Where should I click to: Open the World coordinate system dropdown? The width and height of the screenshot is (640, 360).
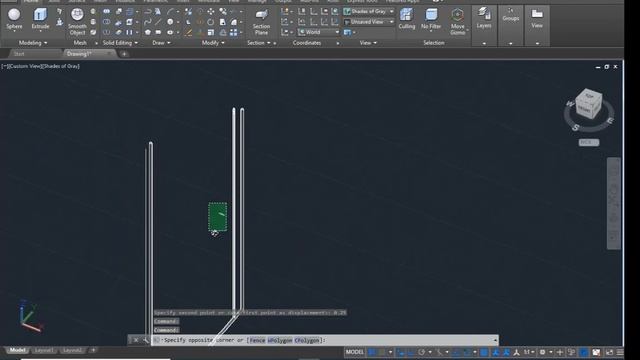pos(319,32)
